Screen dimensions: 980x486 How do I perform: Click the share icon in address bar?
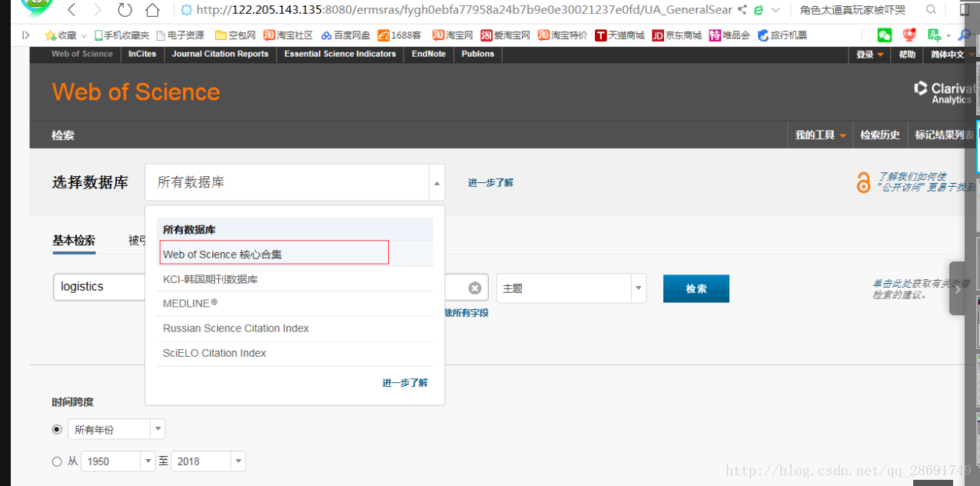coord(742,10)
